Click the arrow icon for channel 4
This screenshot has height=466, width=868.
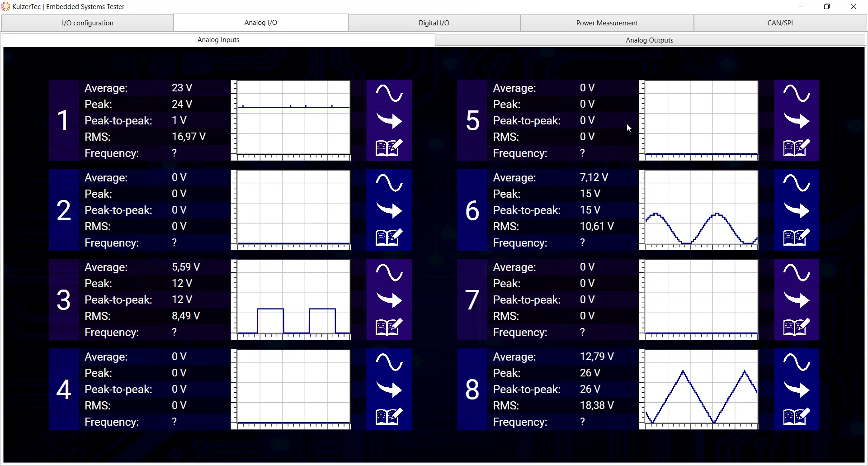tap(389, 389)
